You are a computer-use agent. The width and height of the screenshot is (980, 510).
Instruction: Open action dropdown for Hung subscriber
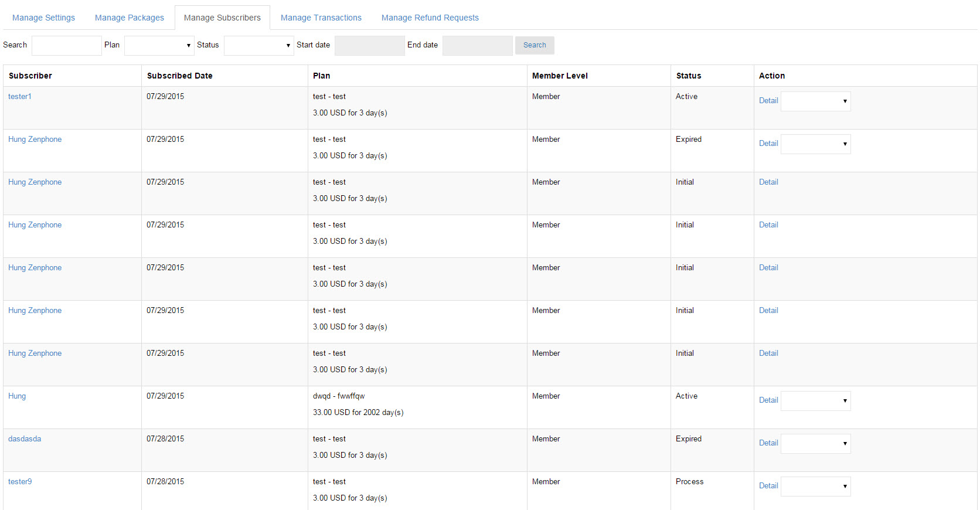point(815,400)
